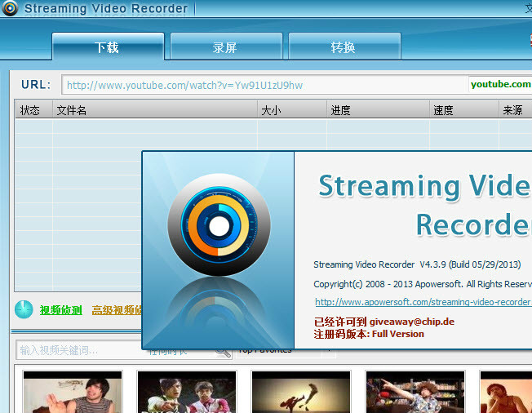
Task: Click the URL input field
Action: point(264,85)
